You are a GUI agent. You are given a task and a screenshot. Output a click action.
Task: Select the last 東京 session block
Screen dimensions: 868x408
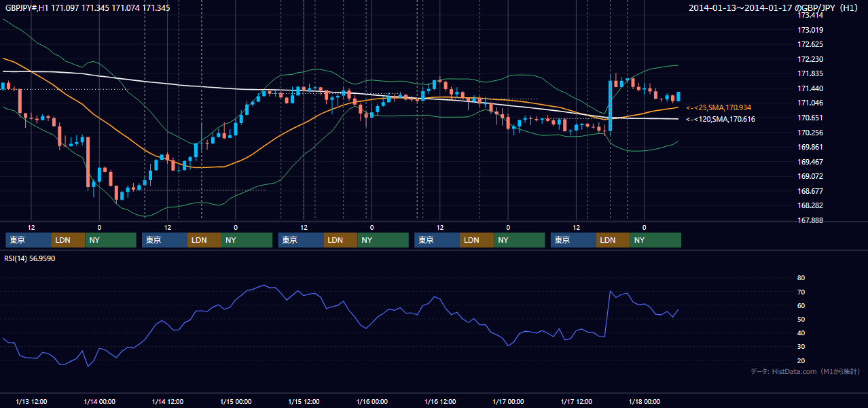(x=573, y=240)
